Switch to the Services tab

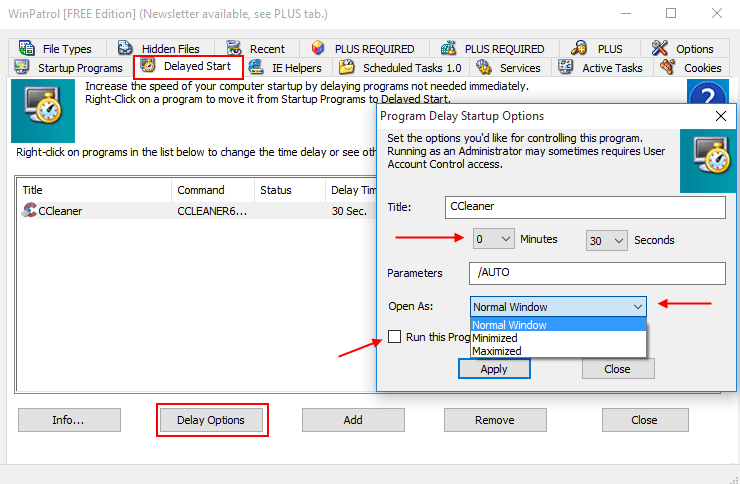point(511,68)
